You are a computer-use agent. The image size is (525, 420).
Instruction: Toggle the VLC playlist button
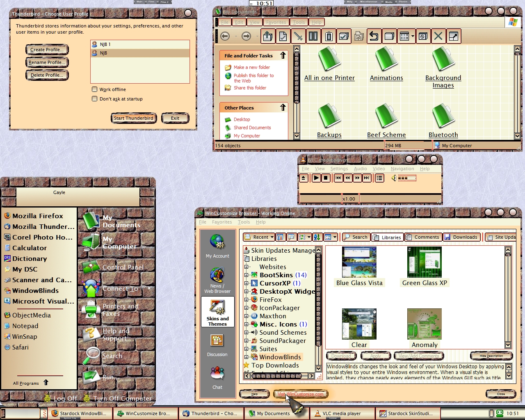(x=379, y=178)
